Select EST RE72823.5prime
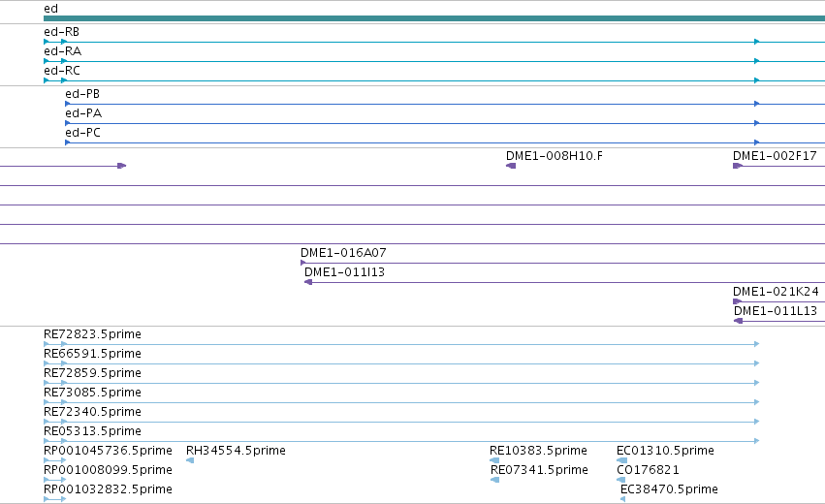 coord(93,334)
